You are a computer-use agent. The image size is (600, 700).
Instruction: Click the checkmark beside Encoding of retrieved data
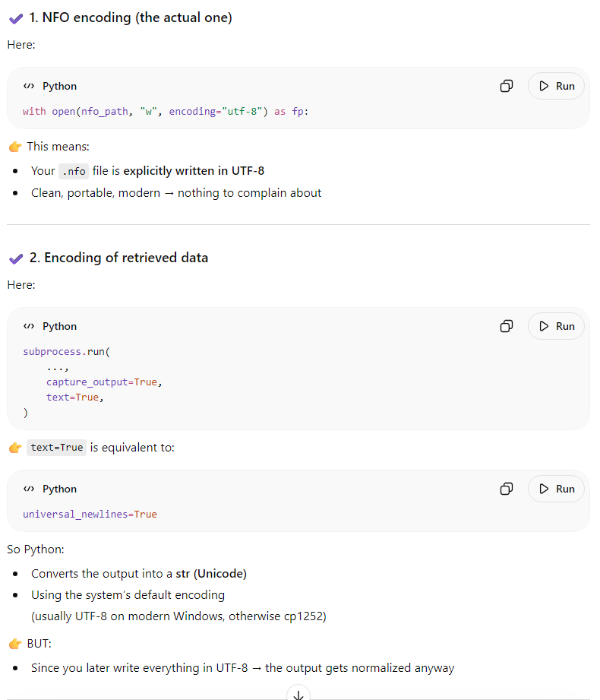(x=15, y=258)
